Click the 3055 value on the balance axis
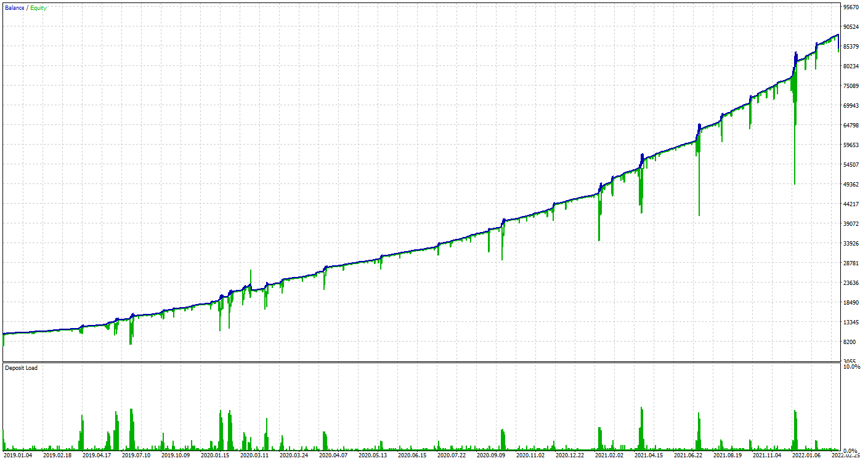Screen dimensions: 868x461 tap(850, 362)
